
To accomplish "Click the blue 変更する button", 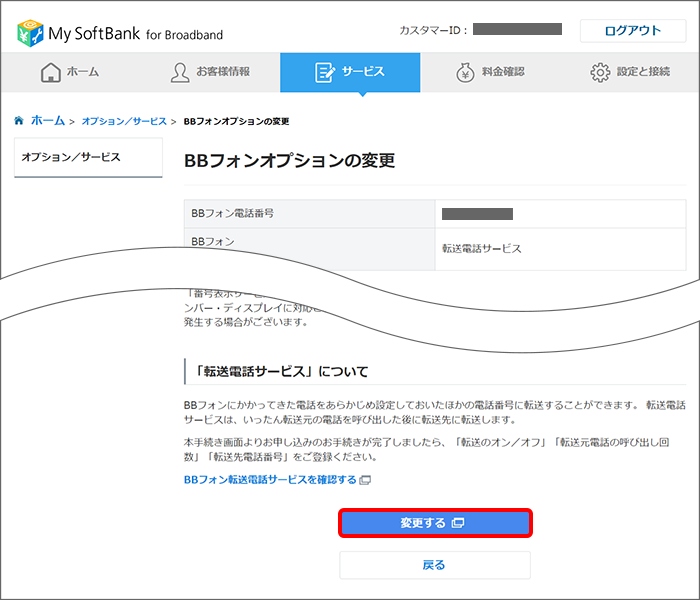I will [x=435, y=523].
